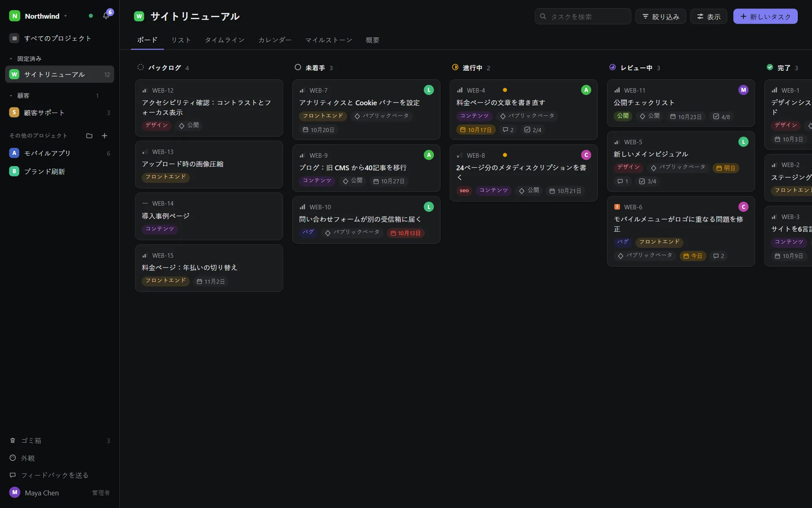Click the 今日 due chip on WEB-6
This screenshot has width=812, height=508.
coord(693,256)
